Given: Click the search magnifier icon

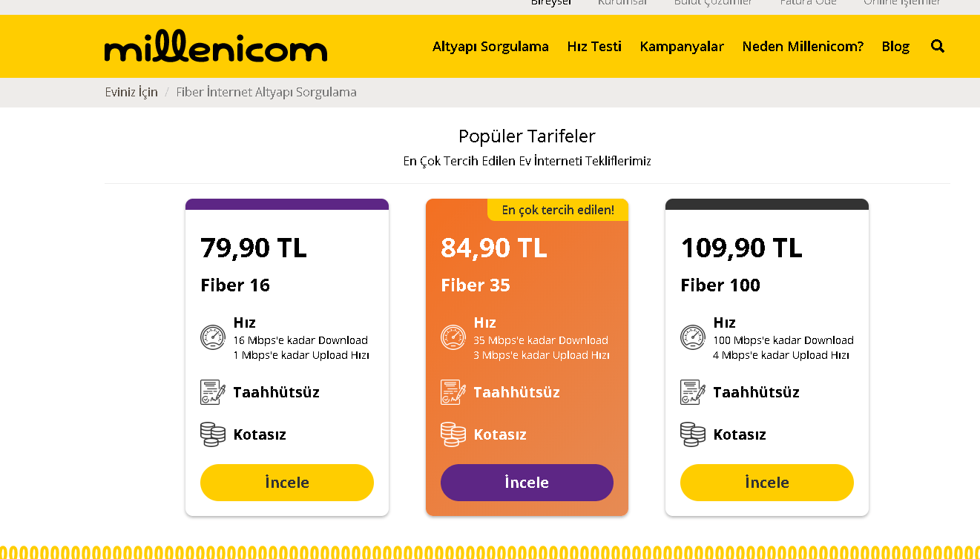Looking at the screenshot, I should point(938,47).
